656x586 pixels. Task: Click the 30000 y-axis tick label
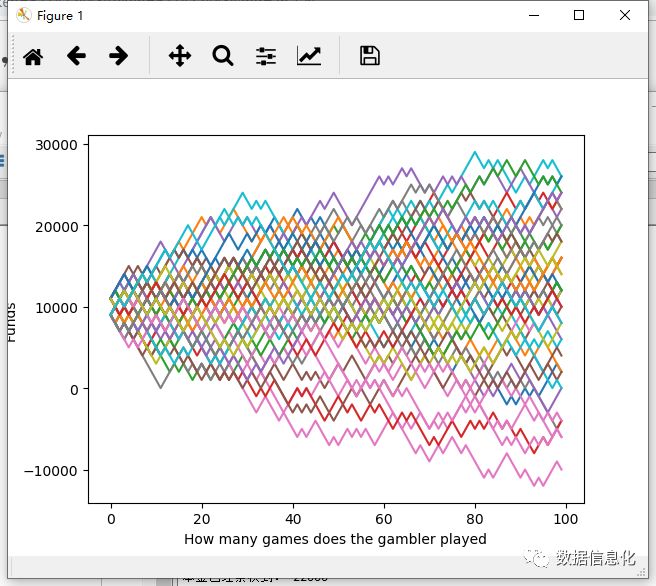pos(56,145)
